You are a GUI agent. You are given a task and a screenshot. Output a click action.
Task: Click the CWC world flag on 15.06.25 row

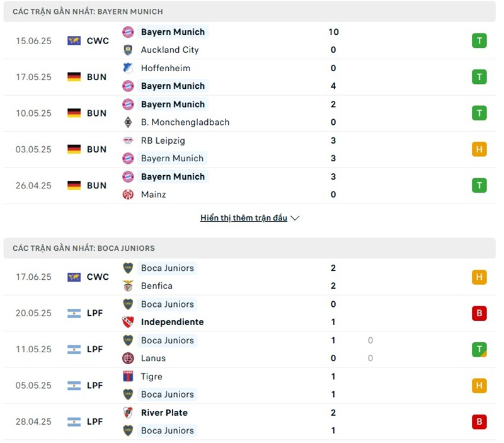pyautogui.click(x=74, y=41)
